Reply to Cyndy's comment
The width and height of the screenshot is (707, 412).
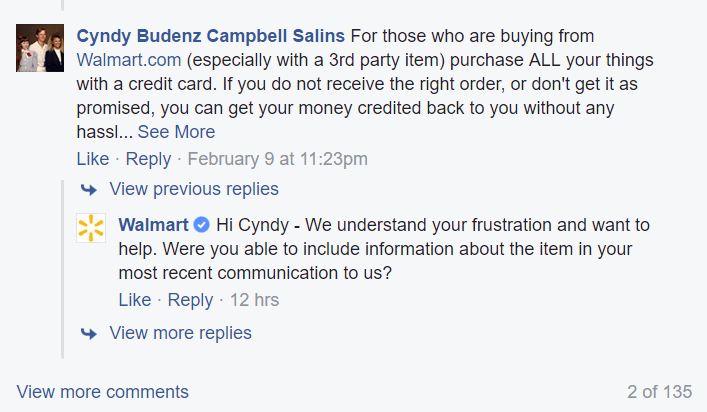click(x=148, y=158)
